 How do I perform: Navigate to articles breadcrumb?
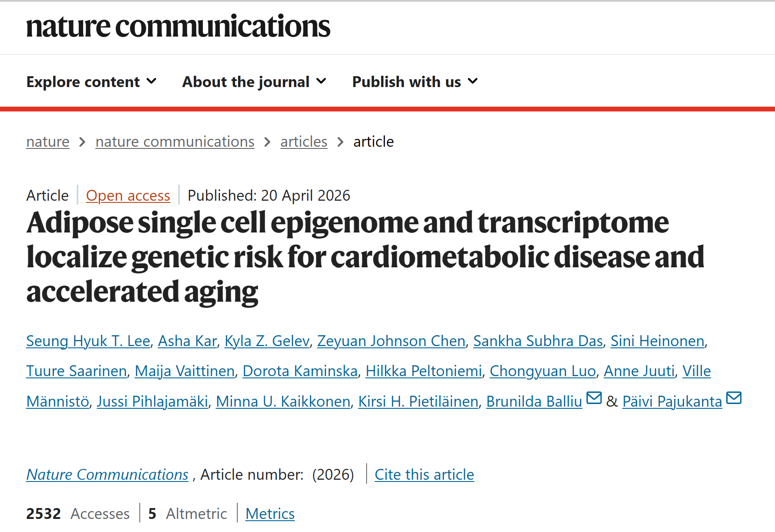tap(303, 142)
